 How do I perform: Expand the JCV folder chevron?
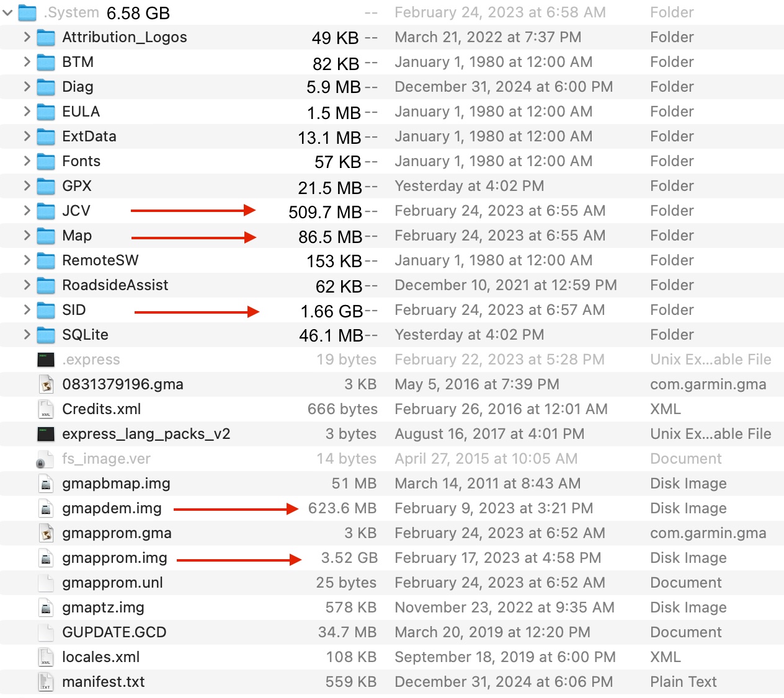pos(27,211)
